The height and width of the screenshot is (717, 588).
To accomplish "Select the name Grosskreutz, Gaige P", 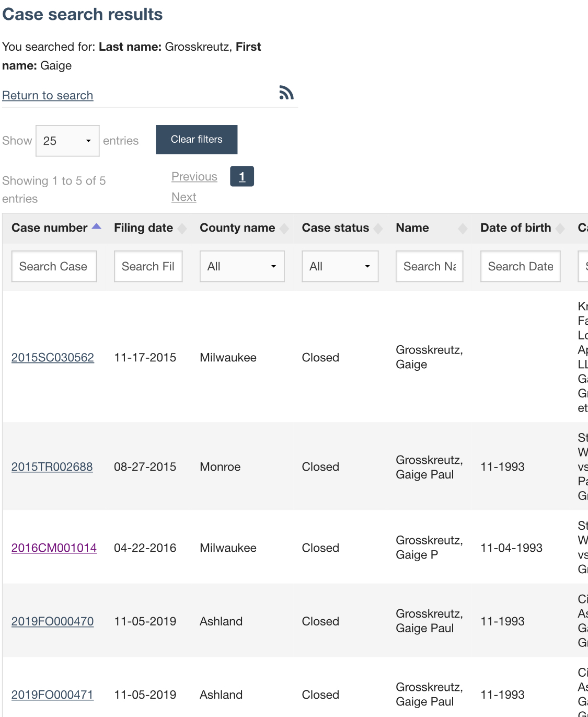I will click(x=430, y=548).
